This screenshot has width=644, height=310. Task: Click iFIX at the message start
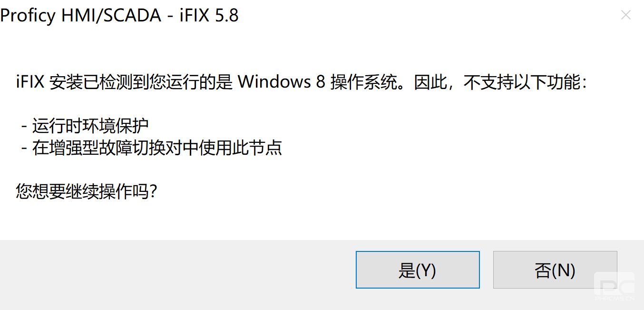(30, 82)
